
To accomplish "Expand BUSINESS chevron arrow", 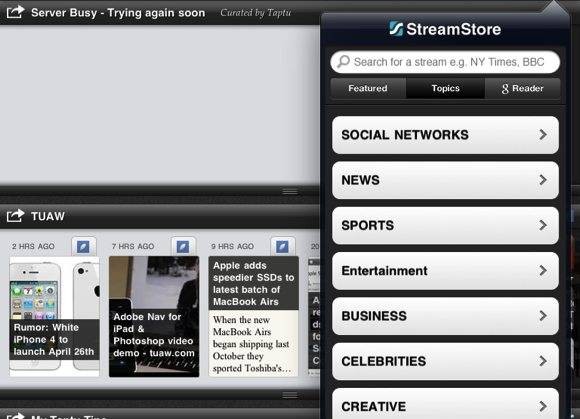I will click(543, 315).
